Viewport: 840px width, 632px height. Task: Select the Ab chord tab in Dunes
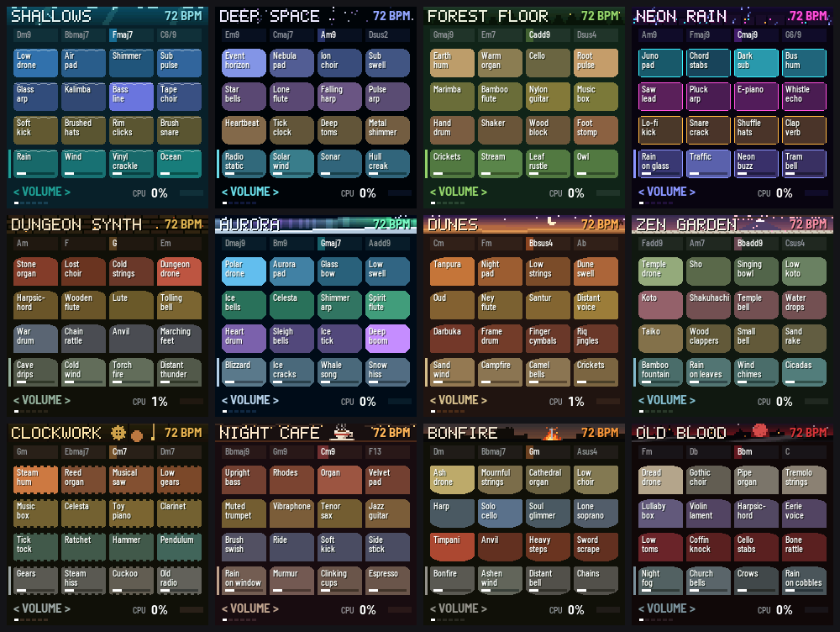(x=596, y=244)
